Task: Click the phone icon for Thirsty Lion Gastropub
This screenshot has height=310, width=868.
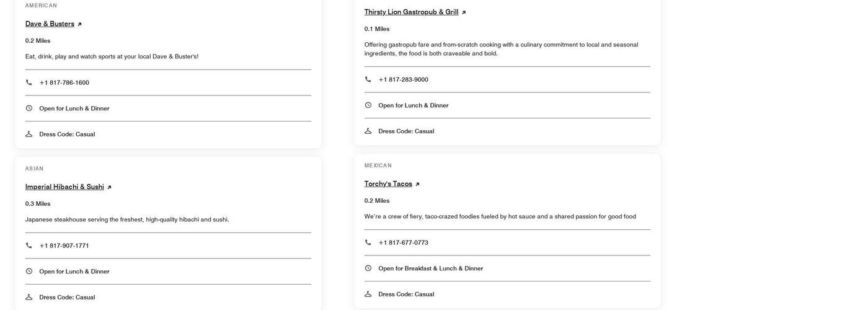Action: pyautogui.click(x=368, y=79)
